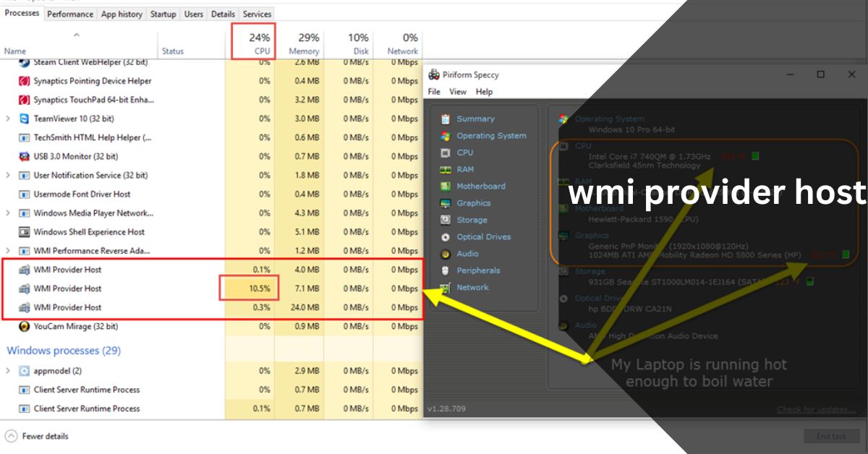The height and width of the screenshot is (454, 868).
Task: Select the Startup tab
Action: tap(163, 14)
